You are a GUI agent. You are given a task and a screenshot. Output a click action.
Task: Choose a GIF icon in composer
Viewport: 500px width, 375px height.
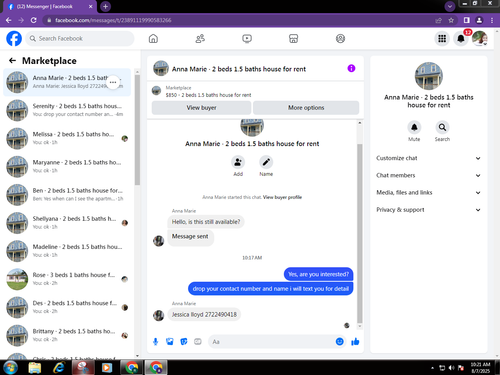[x=198, y=342]
